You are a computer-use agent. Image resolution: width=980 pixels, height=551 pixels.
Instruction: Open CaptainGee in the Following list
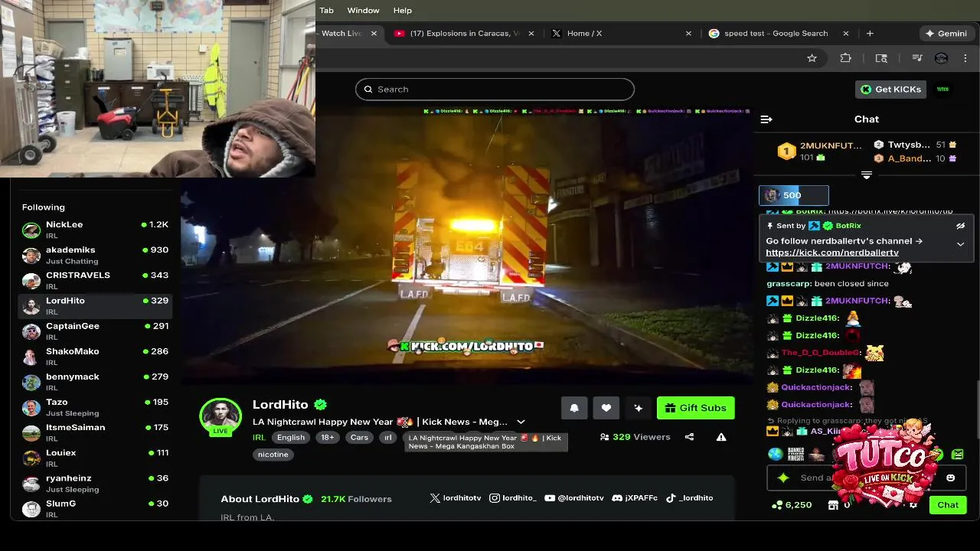[95, 331]
